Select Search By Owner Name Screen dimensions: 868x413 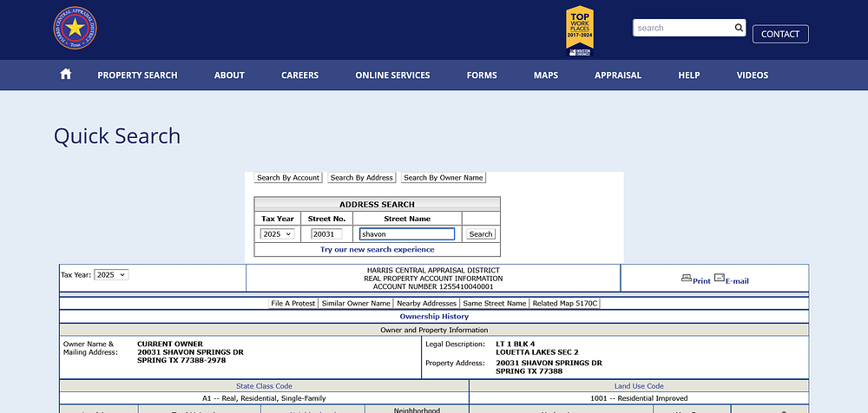click(444, 178)
